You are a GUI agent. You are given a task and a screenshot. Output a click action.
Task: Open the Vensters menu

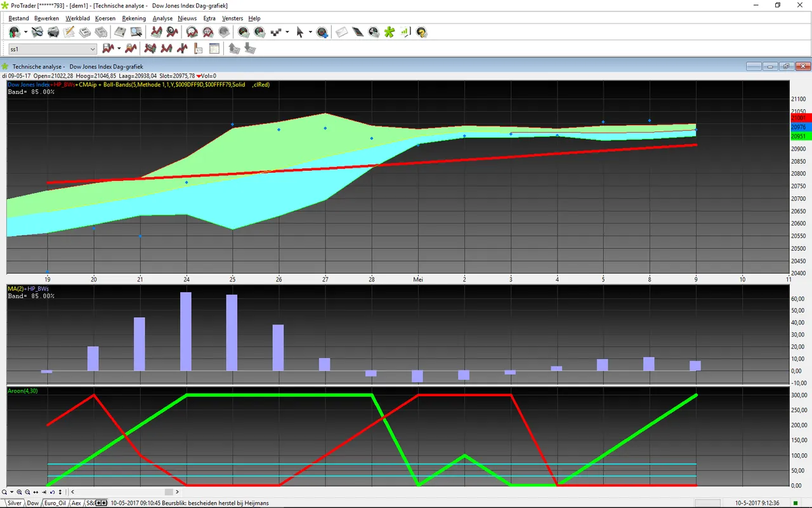(x=232, y=18)
